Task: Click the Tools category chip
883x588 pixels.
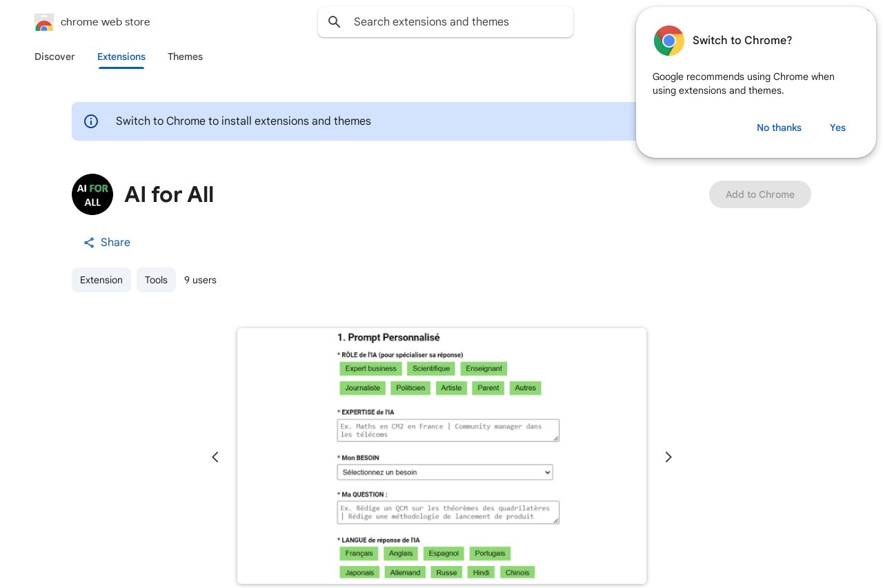Action: (x=156, y=280)
